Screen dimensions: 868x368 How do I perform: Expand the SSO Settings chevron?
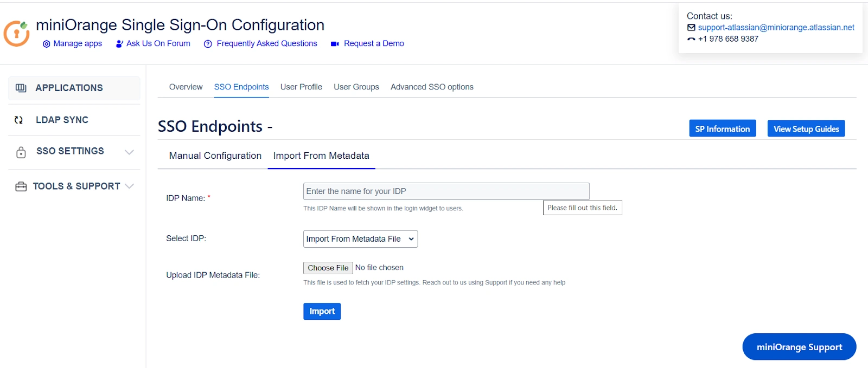tap(129, 152)
